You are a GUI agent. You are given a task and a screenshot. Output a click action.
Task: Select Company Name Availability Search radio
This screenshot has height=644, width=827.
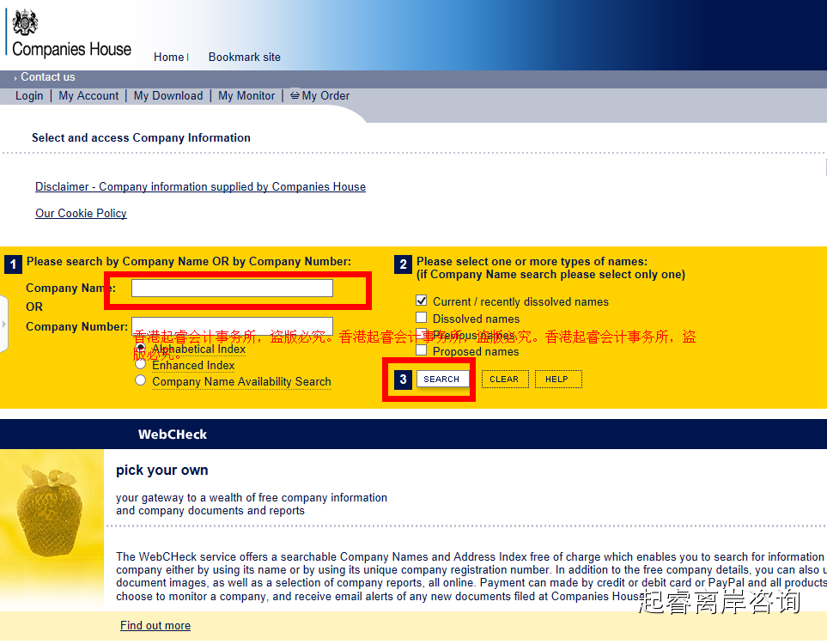click(x=140, y=380)
